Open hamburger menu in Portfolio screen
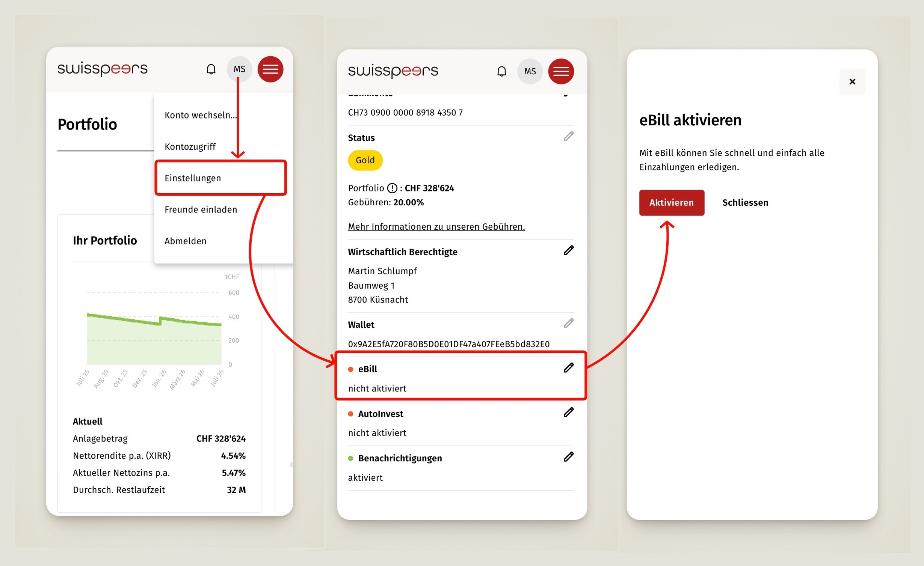 click(x=270, y=69)
